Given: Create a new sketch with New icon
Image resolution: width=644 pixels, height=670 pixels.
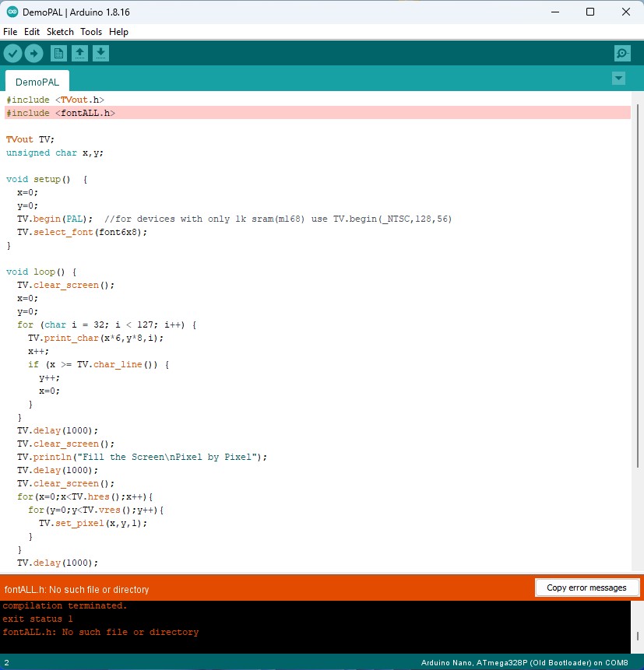Looking at the screenshot, I should click(58, 53).
